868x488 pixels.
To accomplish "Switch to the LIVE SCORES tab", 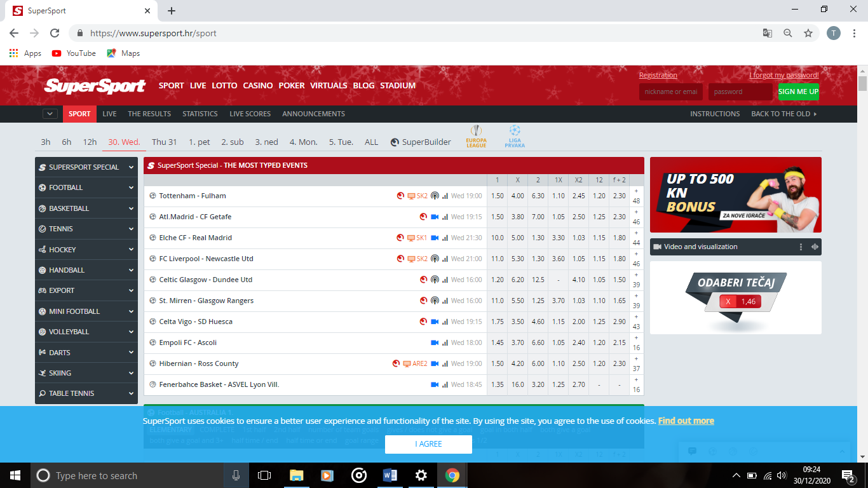I will (x=250, y=114).
